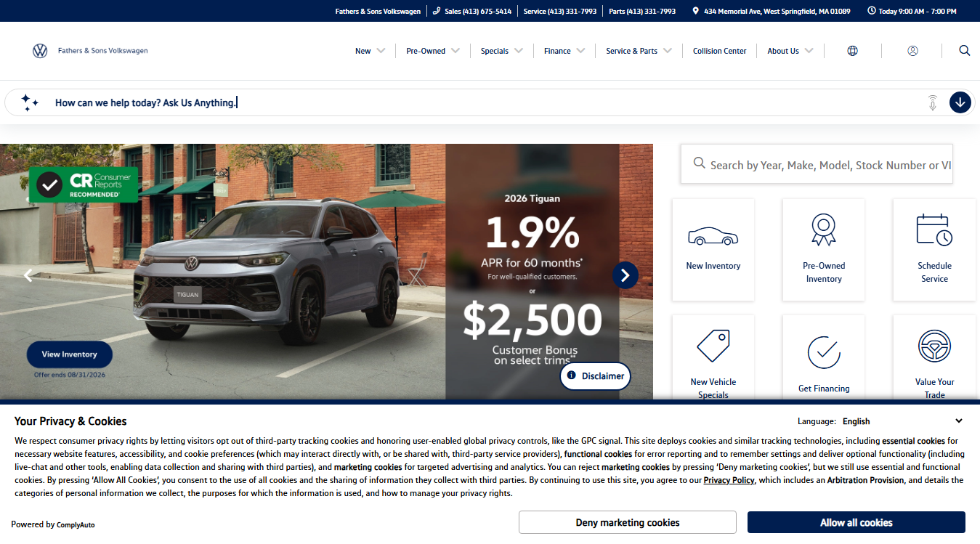Expand the Service & Parts menu
Viewport: 980px width, 544px height.
coord(639,51)
